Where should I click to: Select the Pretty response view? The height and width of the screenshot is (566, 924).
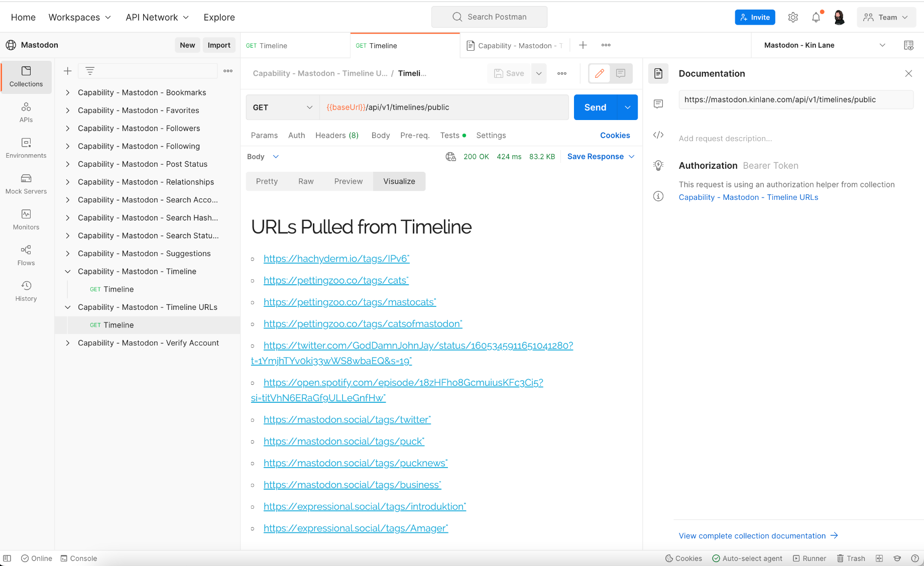tap(267, 181)
